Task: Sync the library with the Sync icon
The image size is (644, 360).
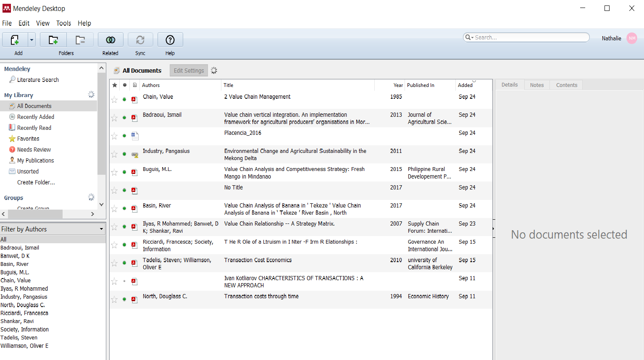Action: point(140,40)
